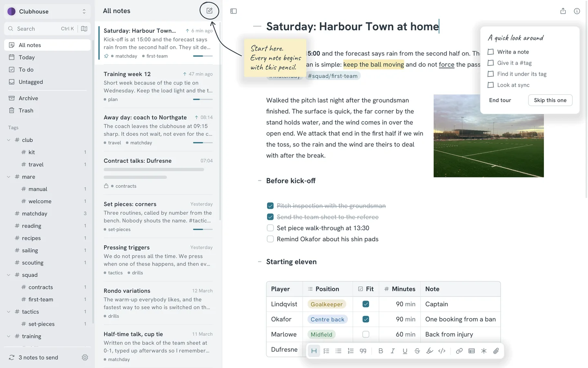This screenshot has height=368, width=588.
Task: Open the Clubhouse workspace switcher
Action: click(47, 11)
